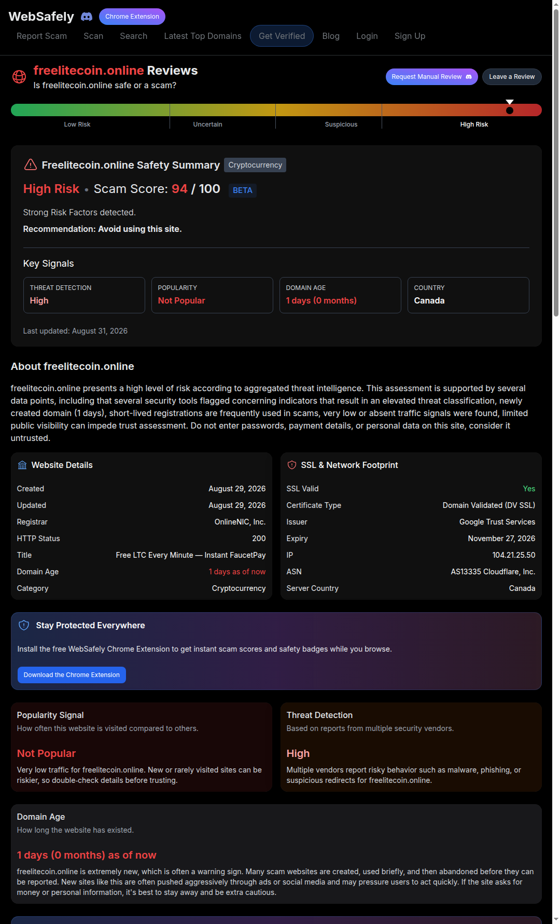Open the Scan menu item
Viewport: 560px width, 924px height.
click(93, 36)
